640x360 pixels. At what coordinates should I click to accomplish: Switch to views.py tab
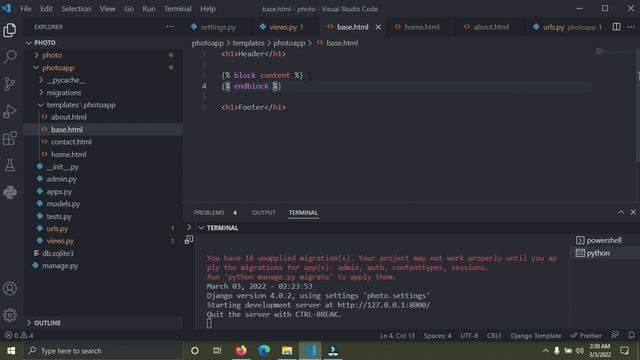click(283, 27)
